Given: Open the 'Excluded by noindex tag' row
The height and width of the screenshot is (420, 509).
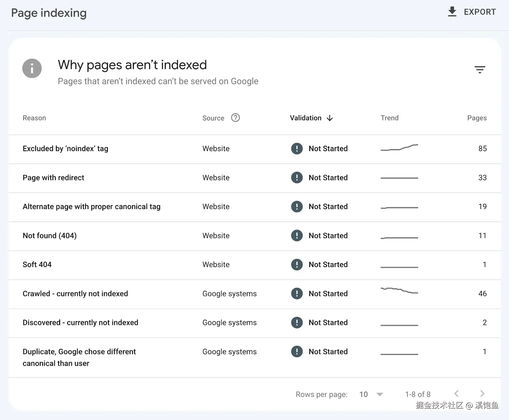Looking at the screenshot, I should tap(66, 149).
